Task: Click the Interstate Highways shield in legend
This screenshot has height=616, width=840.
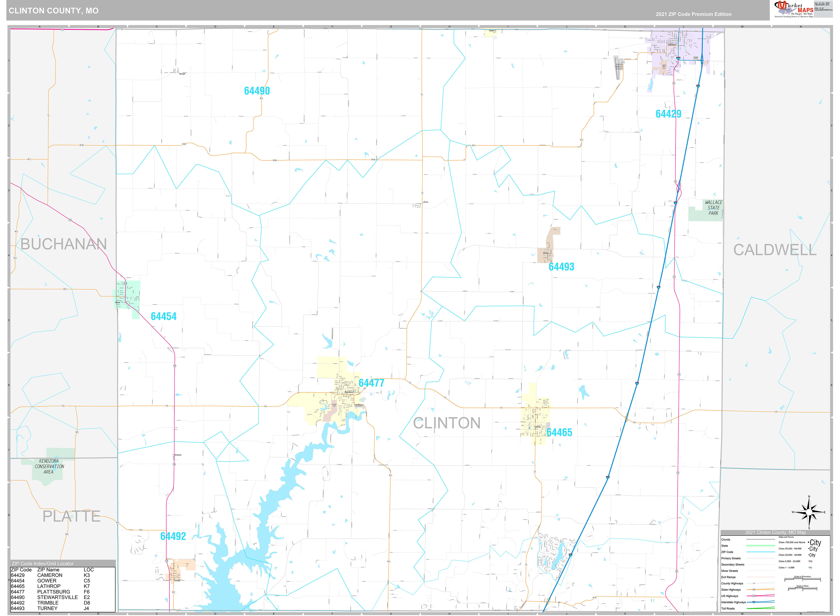Action: pos(754,602)
